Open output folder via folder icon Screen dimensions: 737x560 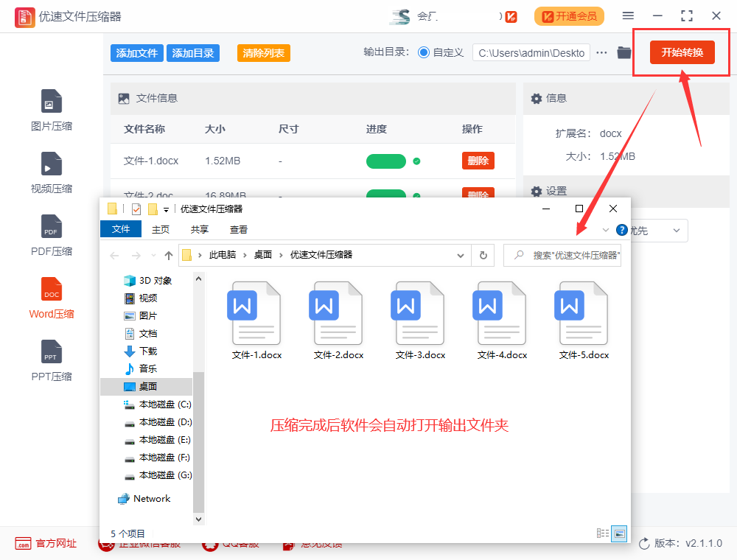pos(624,52)
